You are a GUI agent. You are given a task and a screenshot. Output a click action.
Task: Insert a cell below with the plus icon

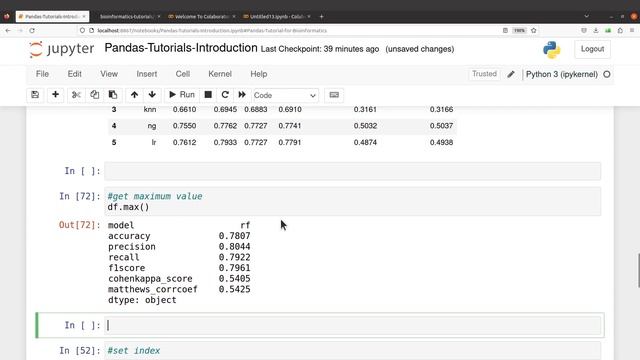56,95
